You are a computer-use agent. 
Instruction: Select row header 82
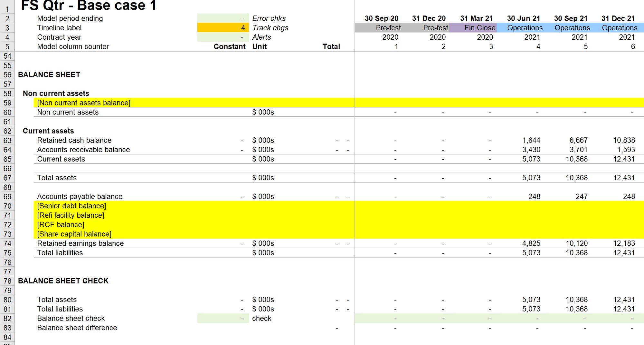7,319
